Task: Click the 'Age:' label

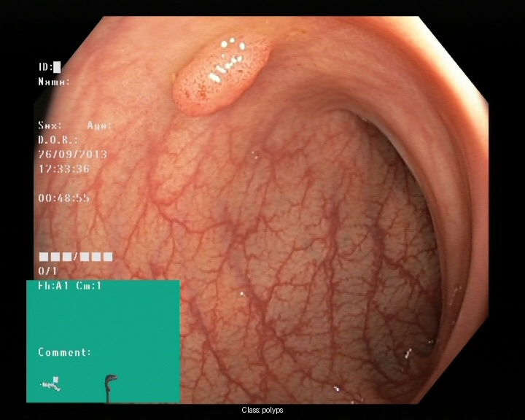Action: (99, 125)
